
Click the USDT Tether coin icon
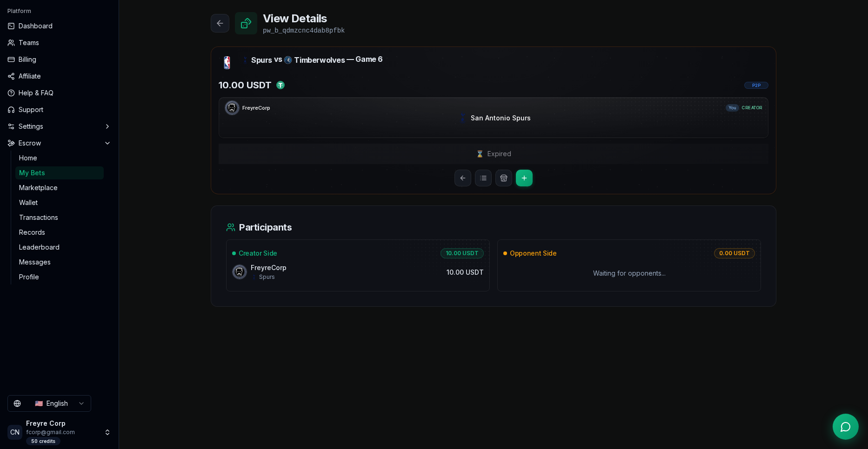tap(280, 85)
